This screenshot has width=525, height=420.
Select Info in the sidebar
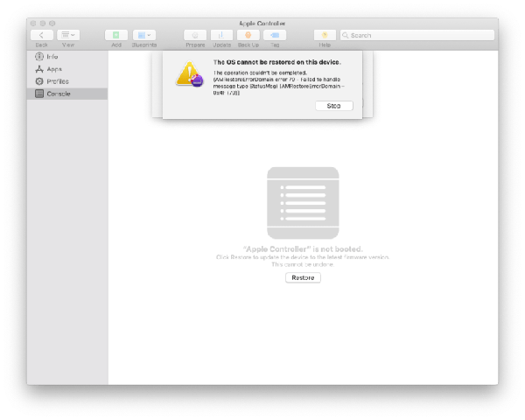(52, 56)
